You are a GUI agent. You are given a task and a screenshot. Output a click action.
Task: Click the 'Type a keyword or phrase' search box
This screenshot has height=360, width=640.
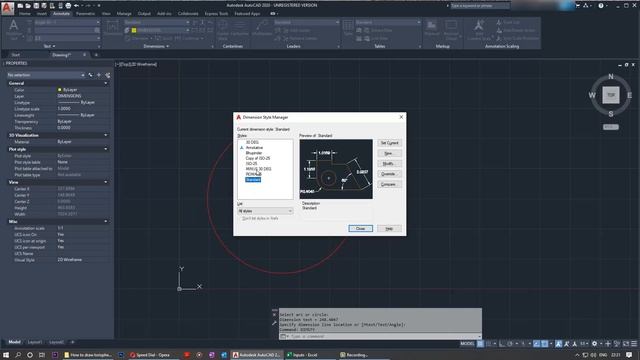480,6
